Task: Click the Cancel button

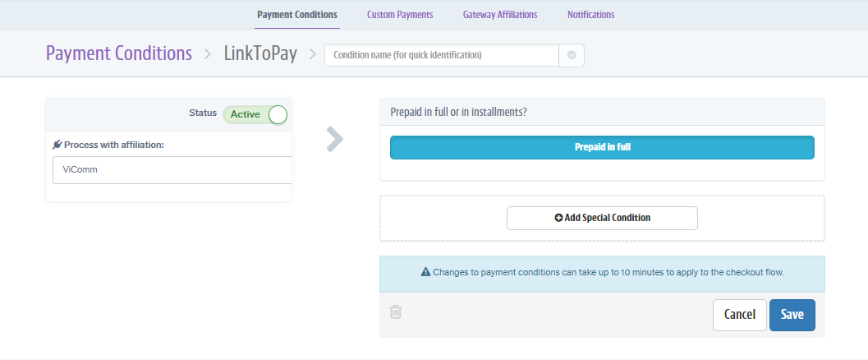Action: tap(739, 315)
